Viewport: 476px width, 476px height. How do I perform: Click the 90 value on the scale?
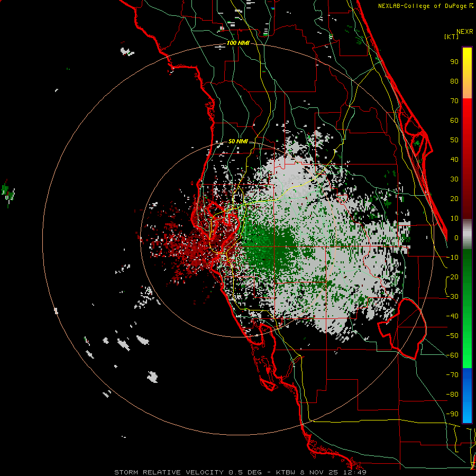454,62
